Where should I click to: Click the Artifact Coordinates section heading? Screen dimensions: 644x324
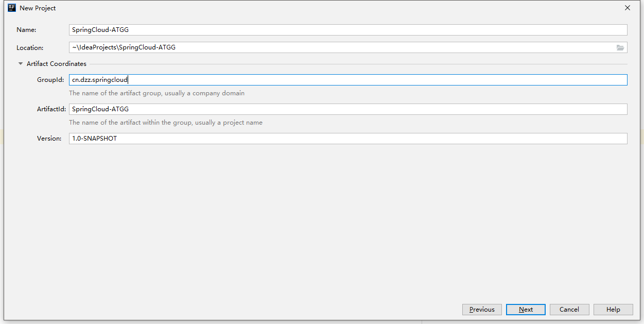[57, 64]
